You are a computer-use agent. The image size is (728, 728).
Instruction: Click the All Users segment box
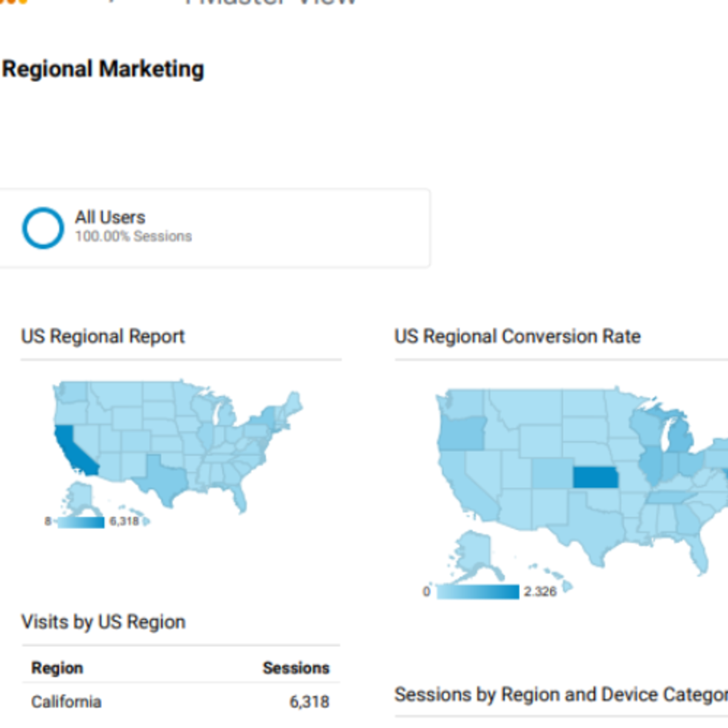pyautogui.click(x=214, y=228)
